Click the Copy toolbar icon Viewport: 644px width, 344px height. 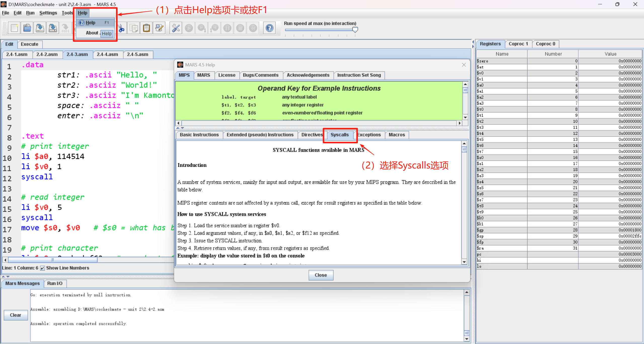pyautogui.click(x=134, y=28)
